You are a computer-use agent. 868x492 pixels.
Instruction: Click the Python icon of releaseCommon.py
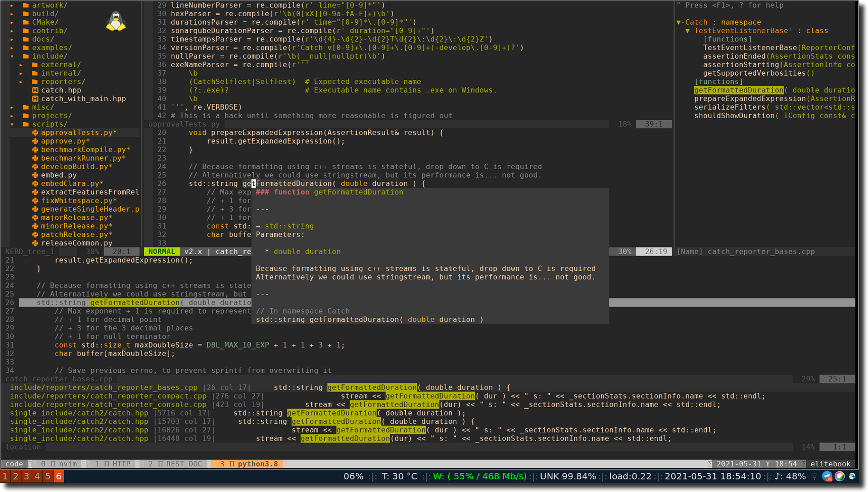[35, 243]
